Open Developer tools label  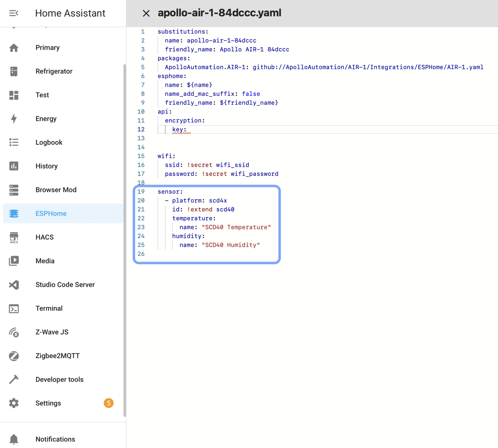[60, 380]
